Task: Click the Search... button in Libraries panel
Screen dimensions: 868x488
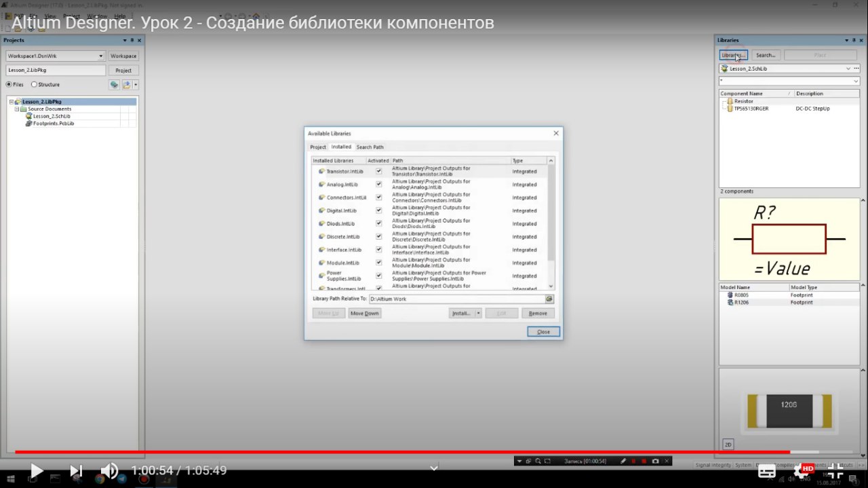Action: pyautogui.click(x=766, y=55)
